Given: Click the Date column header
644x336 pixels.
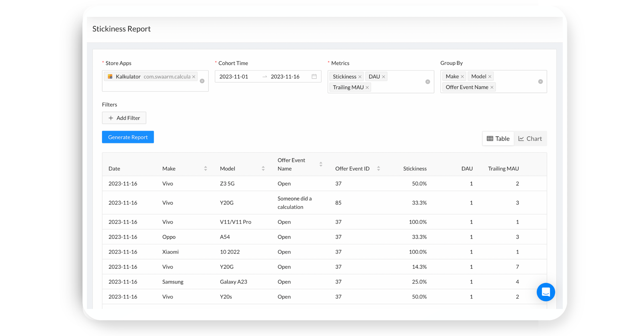Looking at the screenshot, I should coord(114,169).
